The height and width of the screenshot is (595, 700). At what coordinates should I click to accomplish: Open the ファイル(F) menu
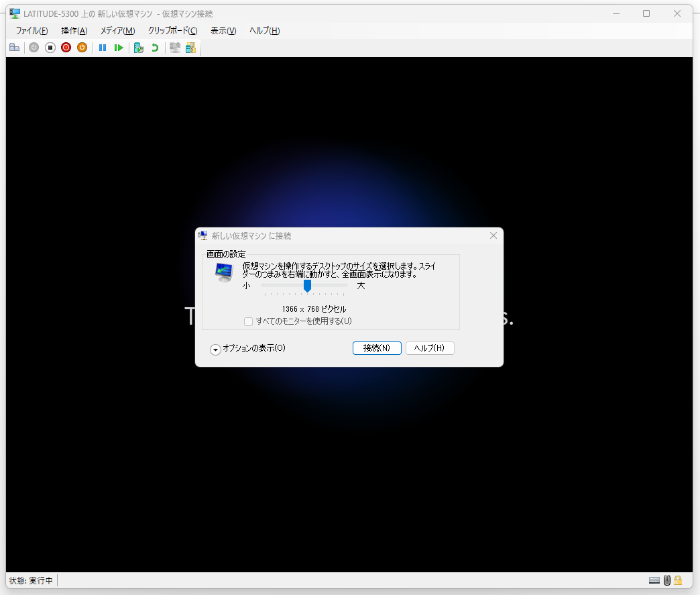pos(32,31)
